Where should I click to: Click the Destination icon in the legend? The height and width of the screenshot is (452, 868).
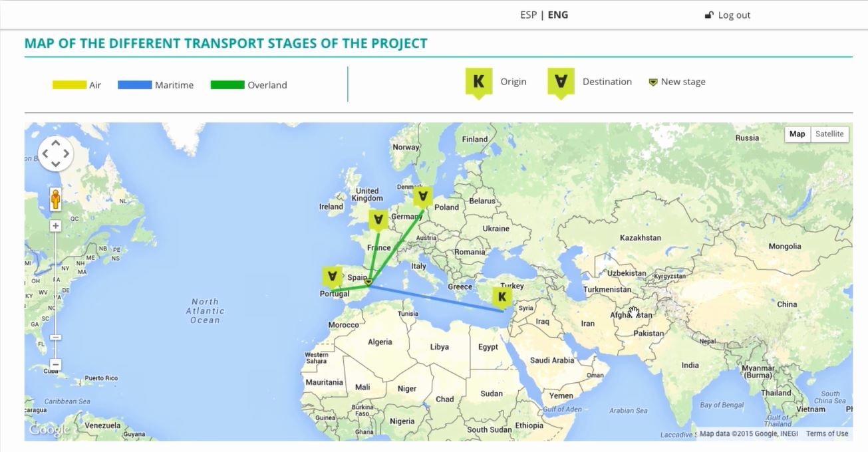[561, 83]
